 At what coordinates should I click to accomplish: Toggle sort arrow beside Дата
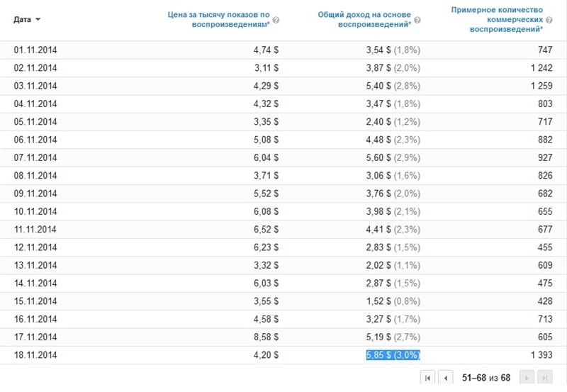(x=38, y=19)
